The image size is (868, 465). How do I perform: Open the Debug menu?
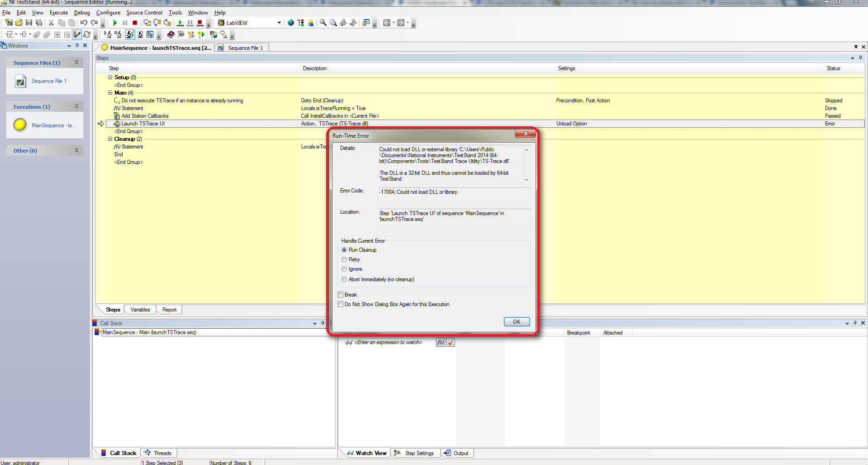tap(82, 13)
